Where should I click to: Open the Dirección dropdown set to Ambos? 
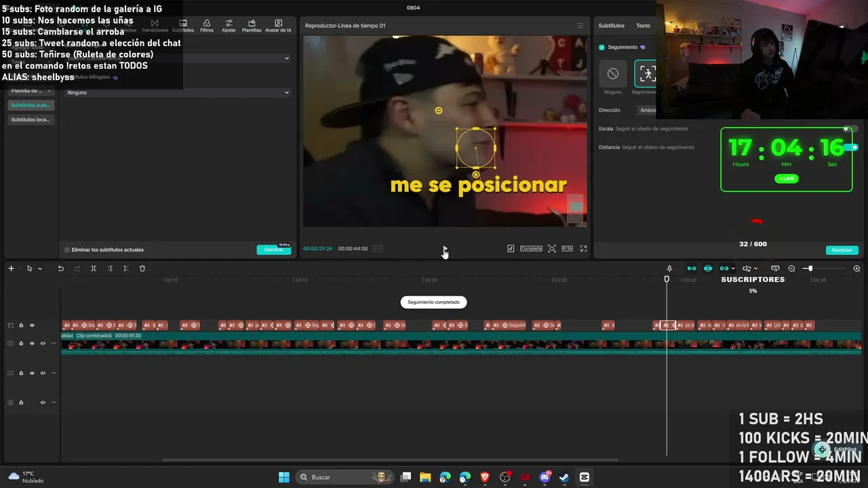648,110
